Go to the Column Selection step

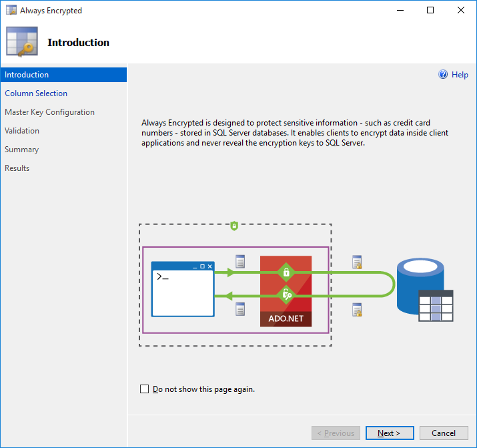coord(36,93)
